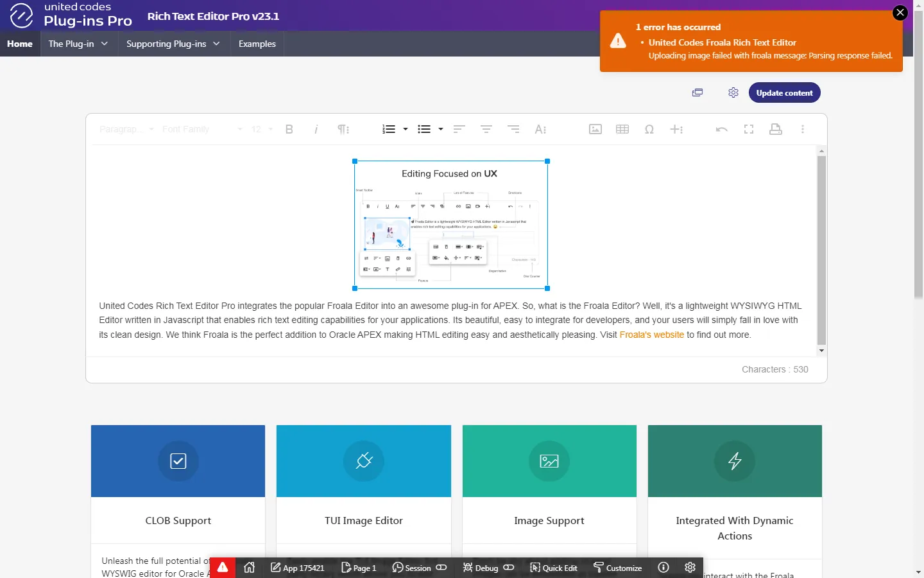
Task: Open special characters omega icon
Action: point(649,129)
